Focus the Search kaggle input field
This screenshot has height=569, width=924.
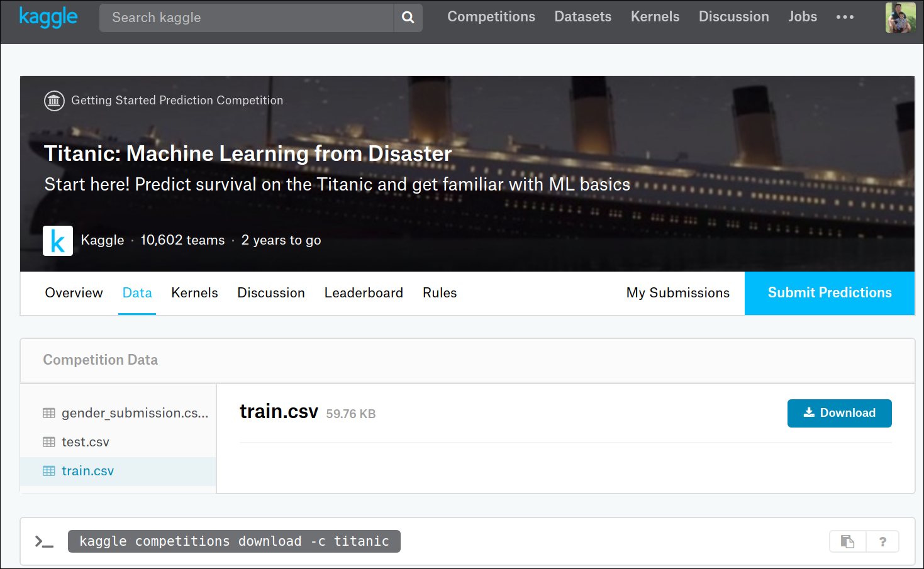(x=247, y=18)
